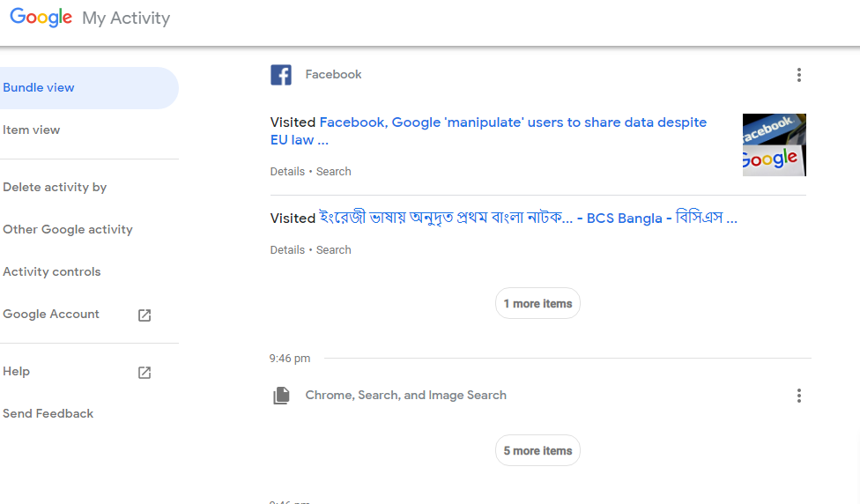Open the Facebook, Google 'manipulate' users article link
Viewport: 860px width, 504px height.
[x=512, y=122]
